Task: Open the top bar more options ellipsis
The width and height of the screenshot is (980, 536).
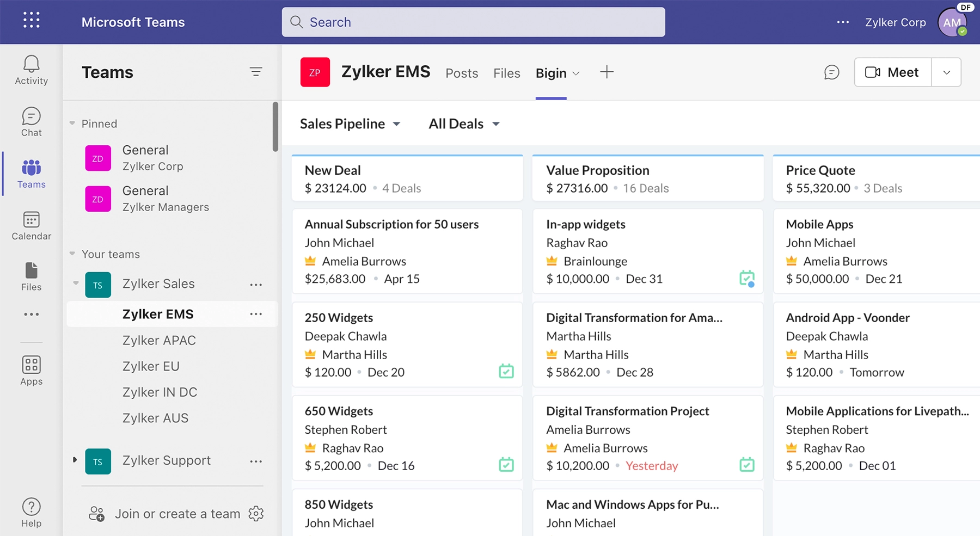Action: [x=843, y=22]
